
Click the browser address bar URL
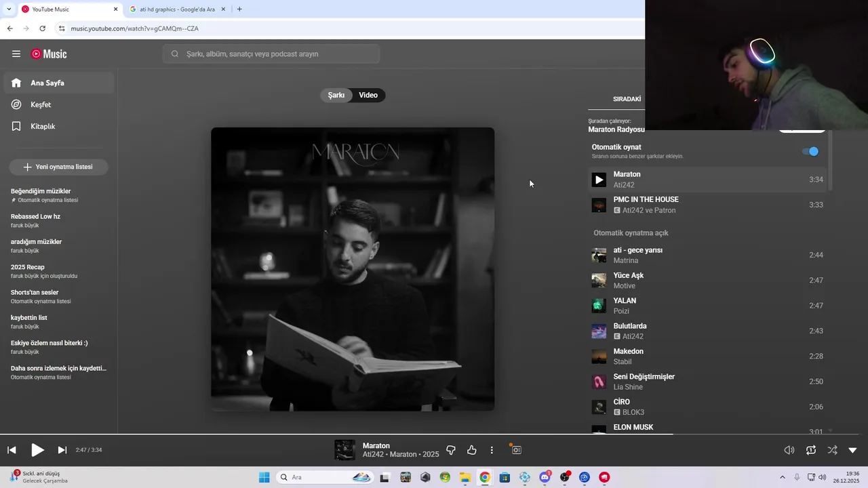(x=134, y=28)
